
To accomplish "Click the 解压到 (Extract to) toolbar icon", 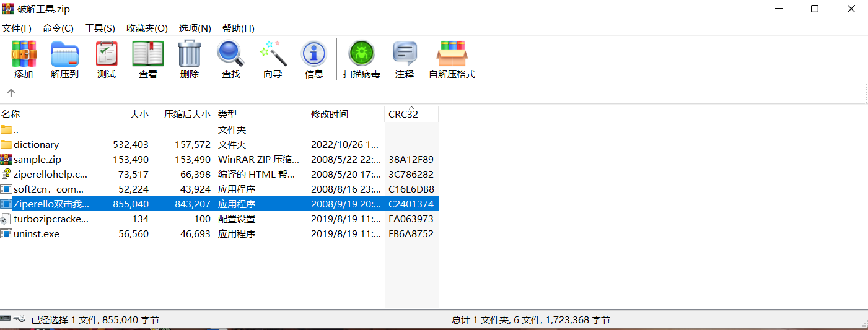I will click(64, 54).
